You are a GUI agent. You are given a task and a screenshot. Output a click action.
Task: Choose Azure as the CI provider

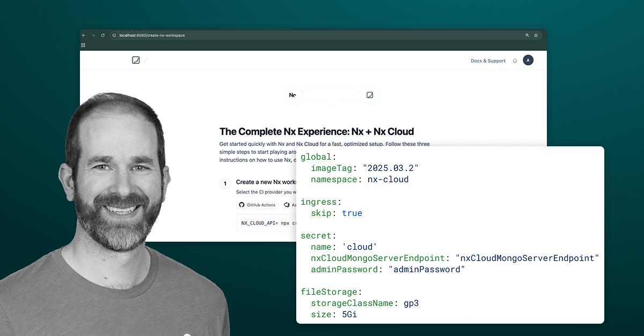pos(291,205)
